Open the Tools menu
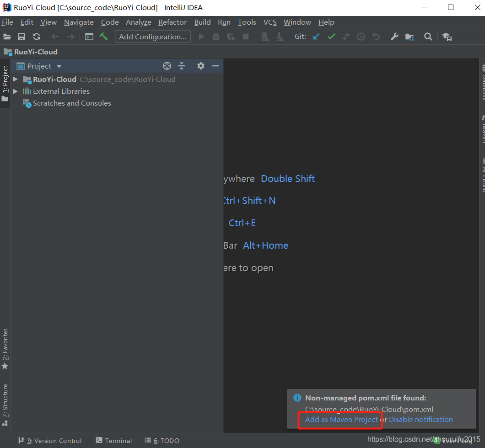Viewport: 485px width, 448px height. click(247, 22)
